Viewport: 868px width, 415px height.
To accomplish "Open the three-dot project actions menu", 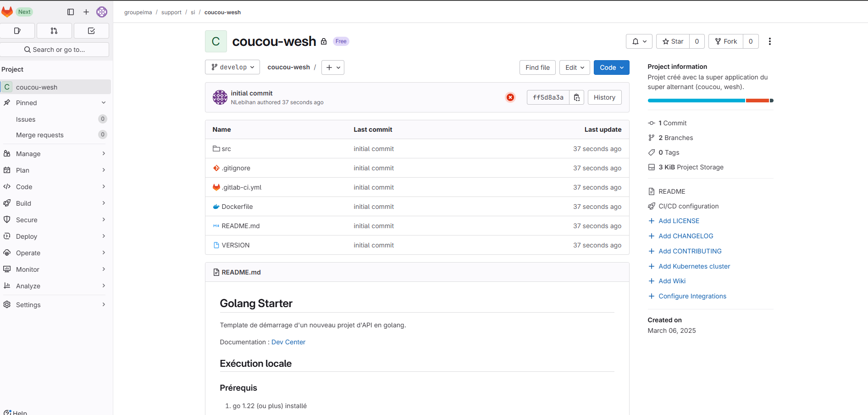I will tap(770, 41).
